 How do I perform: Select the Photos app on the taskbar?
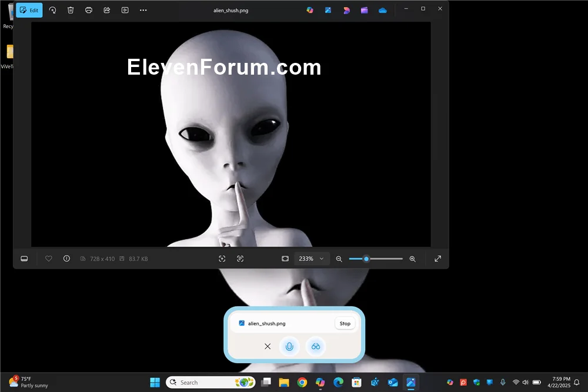click(x=411, y=382)
